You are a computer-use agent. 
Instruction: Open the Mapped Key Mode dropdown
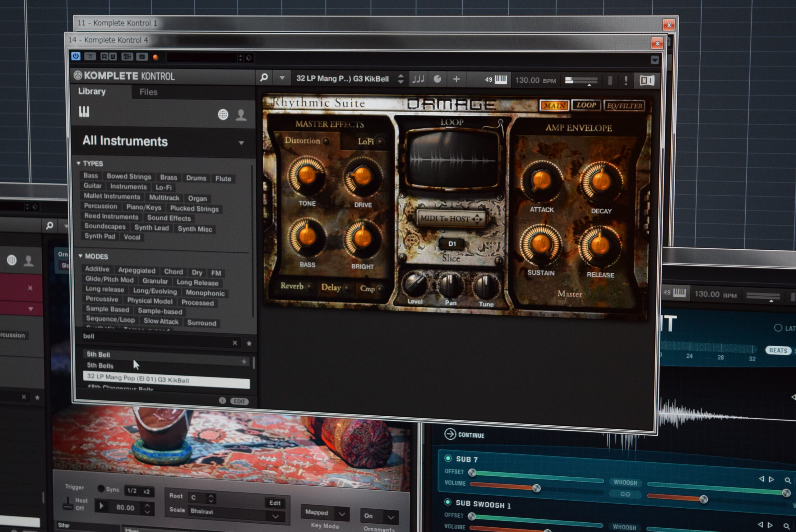[x=325, y=513]
